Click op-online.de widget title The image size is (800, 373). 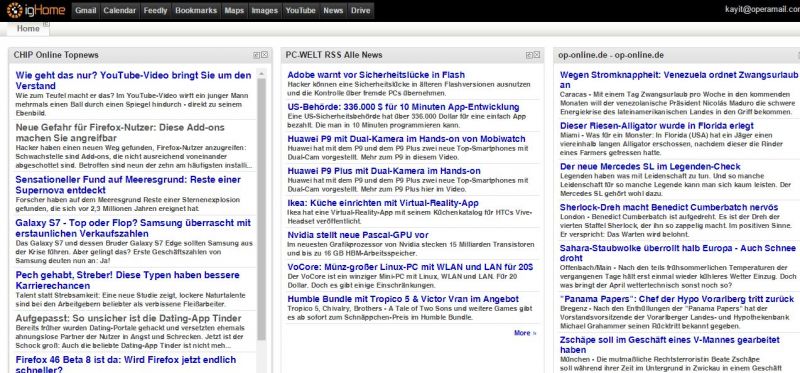(611, 55)
